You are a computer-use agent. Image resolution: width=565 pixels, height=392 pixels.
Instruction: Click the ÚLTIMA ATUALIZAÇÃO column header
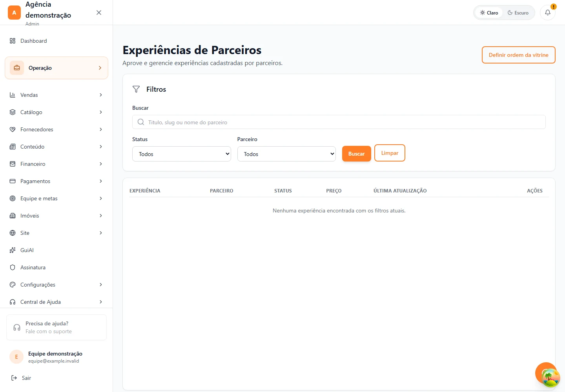pyautogui.click(x=400, y=191)
